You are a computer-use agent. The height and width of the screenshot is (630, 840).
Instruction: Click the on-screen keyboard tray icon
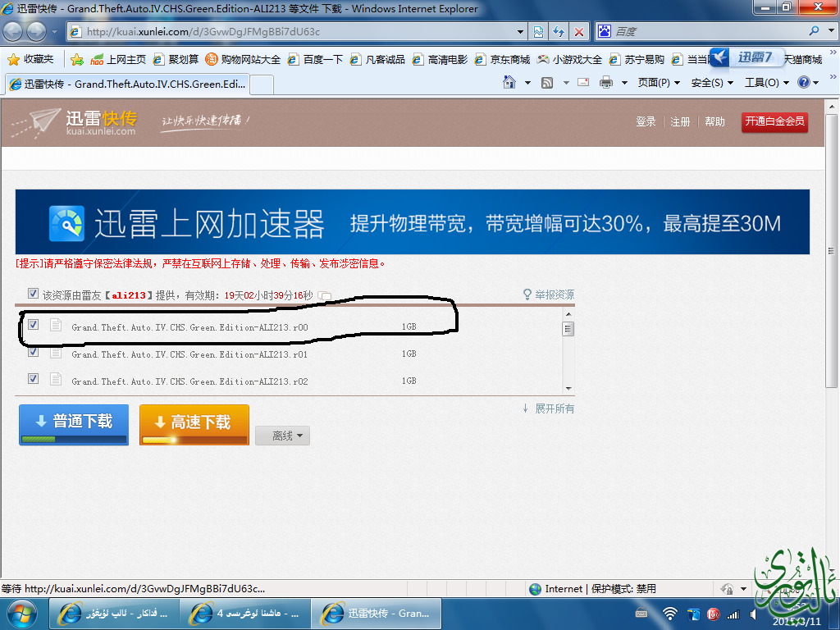641,614
